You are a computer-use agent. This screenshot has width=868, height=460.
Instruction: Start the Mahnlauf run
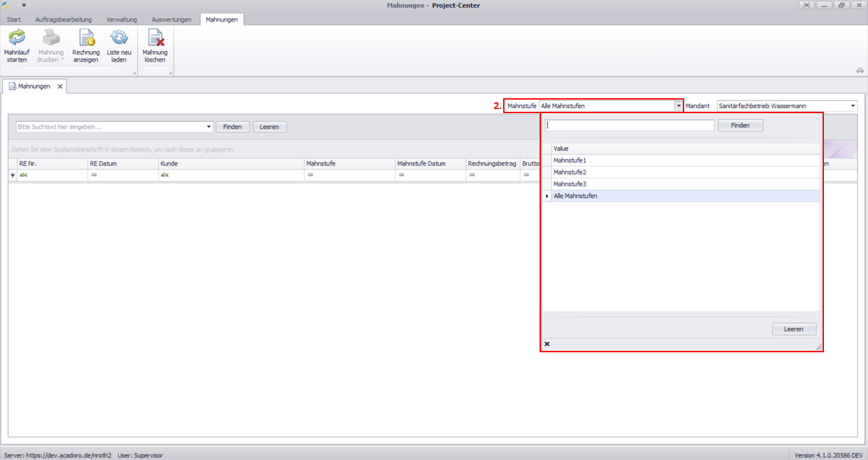tap(16, 47)
